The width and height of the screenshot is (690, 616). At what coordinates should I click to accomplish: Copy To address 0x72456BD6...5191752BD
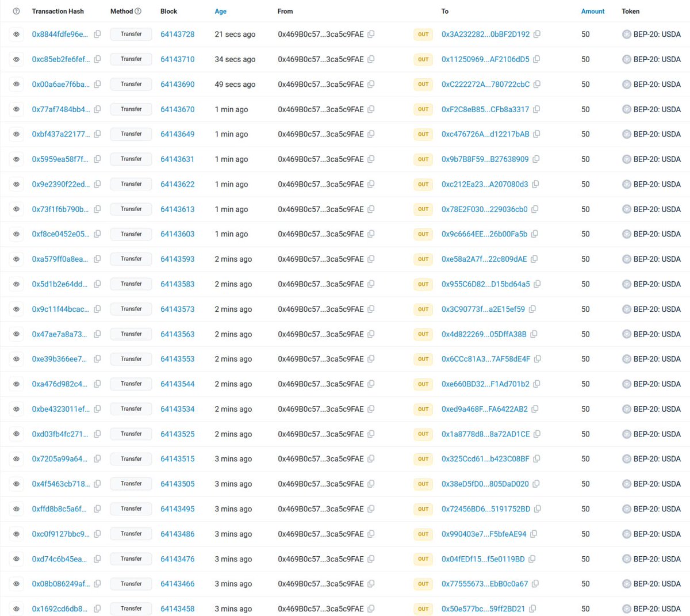[537, 509]
